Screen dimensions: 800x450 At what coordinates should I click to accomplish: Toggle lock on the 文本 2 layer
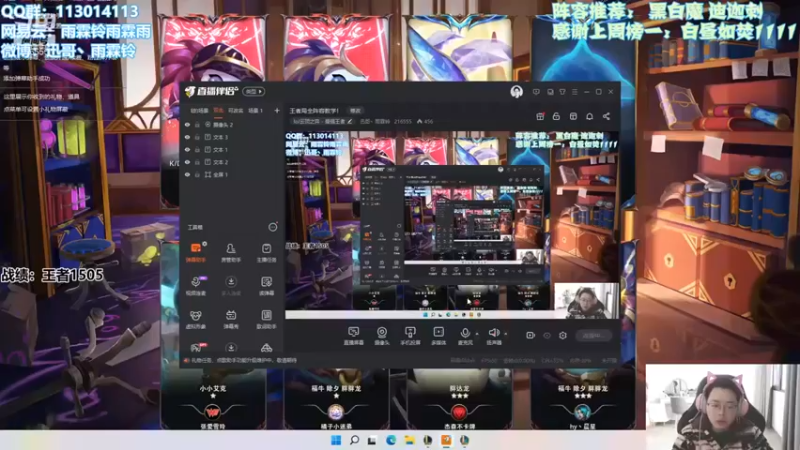click(x=197, y=162)
